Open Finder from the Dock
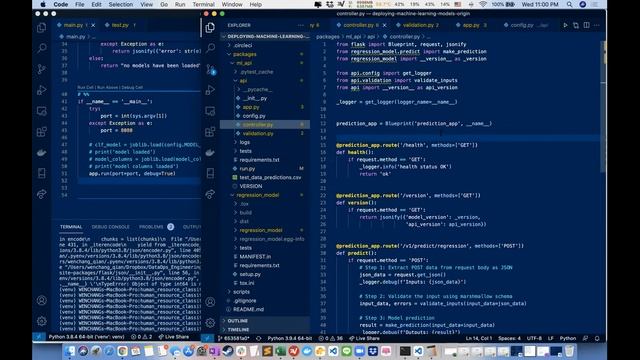 70,351
